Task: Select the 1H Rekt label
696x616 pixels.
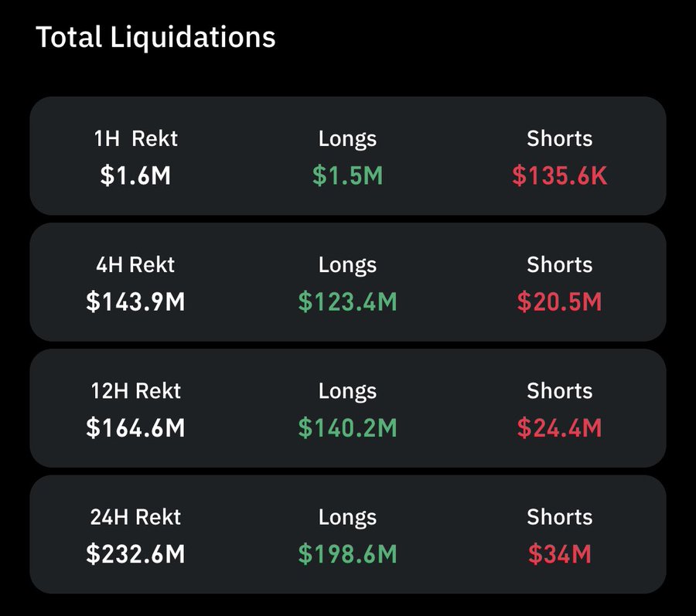Action: 135,139
